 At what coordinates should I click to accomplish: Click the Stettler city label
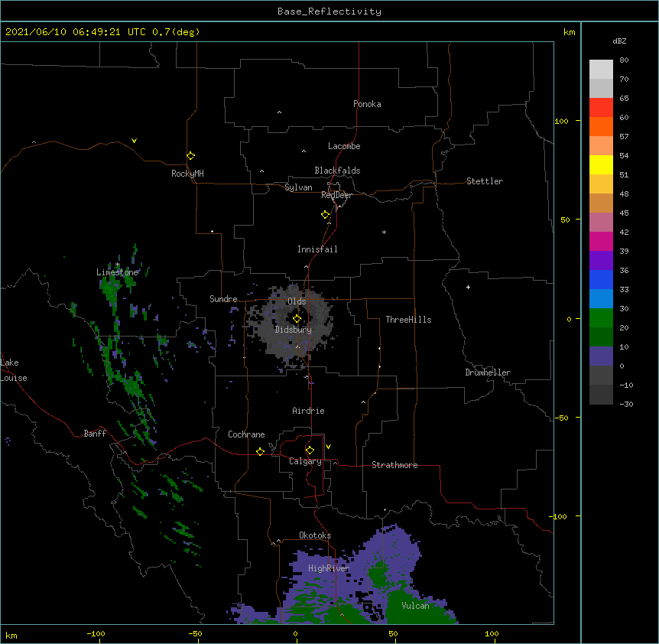click(x=485, y=181)
